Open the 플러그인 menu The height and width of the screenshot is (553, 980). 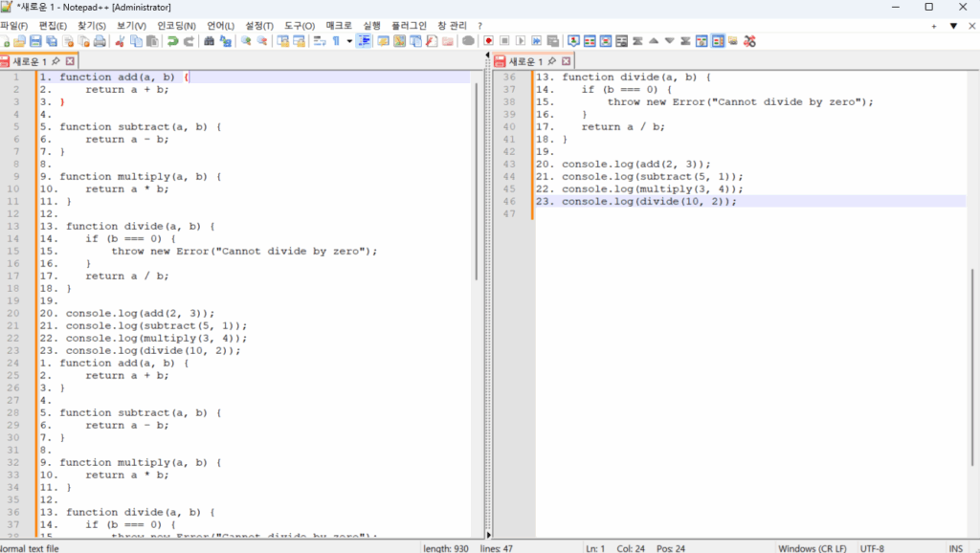pos(409,26)
